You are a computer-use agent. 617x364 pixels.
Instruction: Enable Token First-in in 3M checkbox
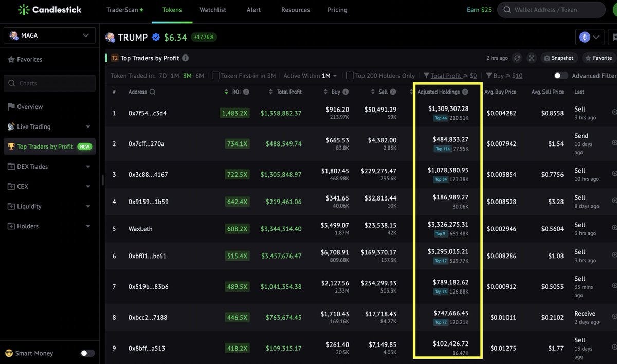click(x=215, y=76)
